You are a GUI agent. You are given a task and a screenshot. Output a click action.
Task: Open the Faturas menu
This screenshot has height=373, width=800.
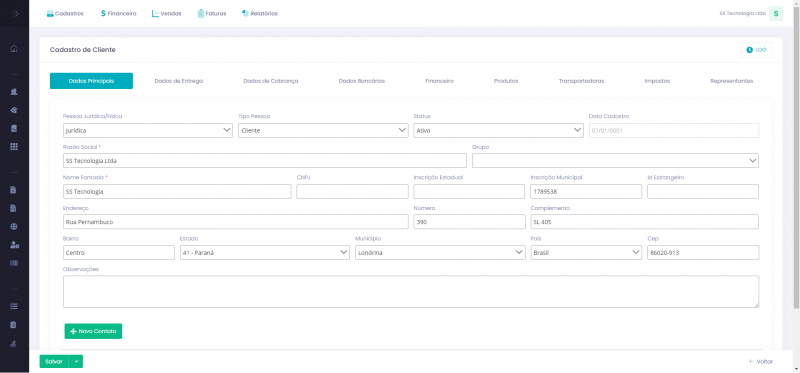click(x=212, y=14)
